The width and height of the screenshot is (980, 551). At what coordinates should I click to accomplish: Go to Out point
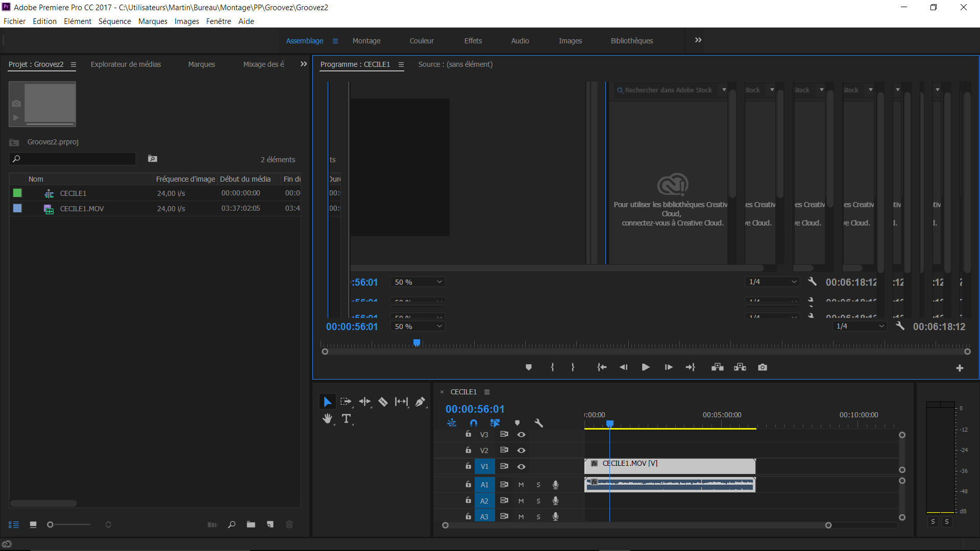(x=691, y=367)
